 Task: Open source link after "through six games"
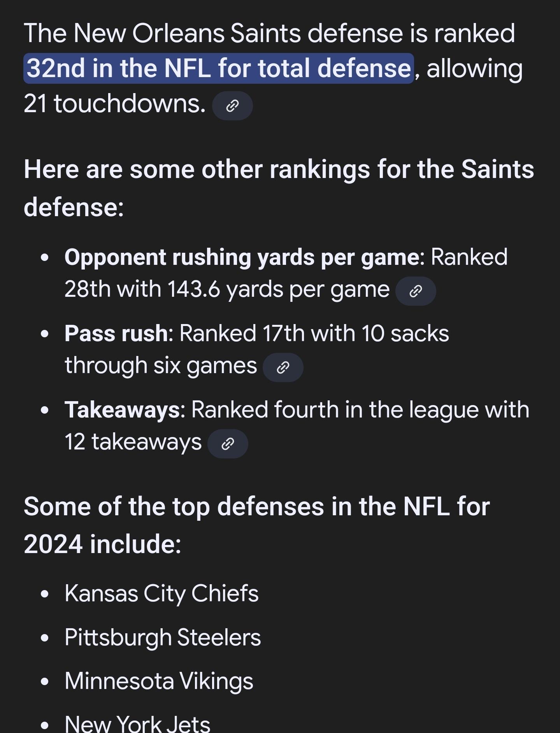pos(283,367)
